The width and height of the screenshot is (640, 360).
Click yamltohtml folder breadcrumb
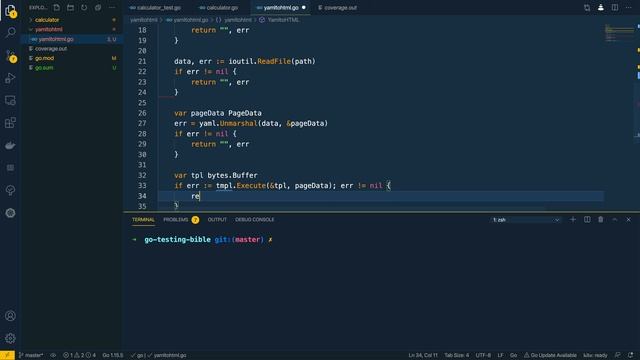point(144,20)
